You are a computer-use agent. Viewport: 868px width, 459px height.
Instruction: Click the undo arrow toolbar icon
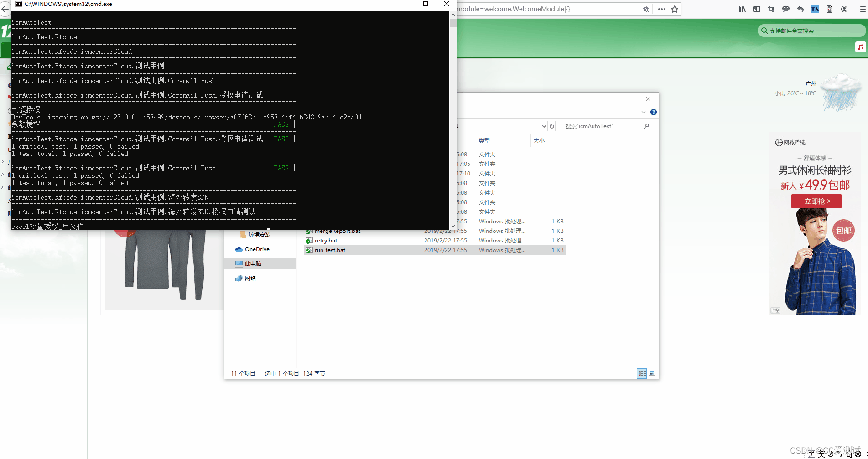[x=800, y=9]
